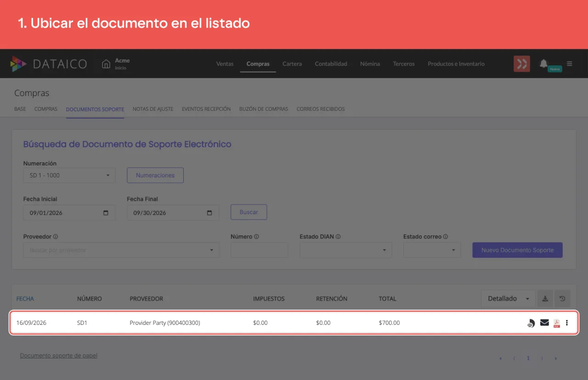Click the DIAN status icon for SD1
This screenshot has width=588, height=380.
[x=531, y=323]
